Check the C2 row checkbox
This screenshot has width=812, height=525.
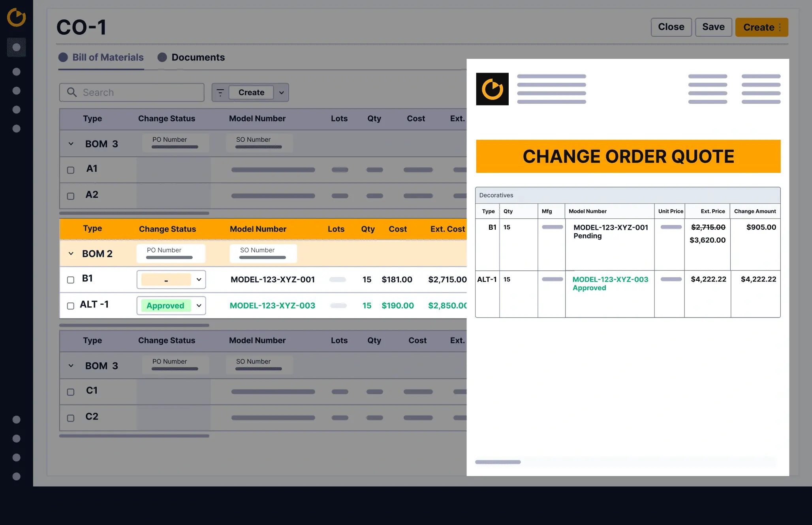[x=71, y=418]
